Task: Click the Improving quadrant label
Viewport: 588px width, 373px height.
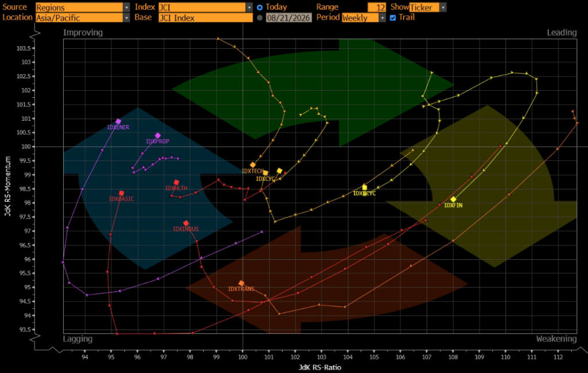Action: pos(83,33)
